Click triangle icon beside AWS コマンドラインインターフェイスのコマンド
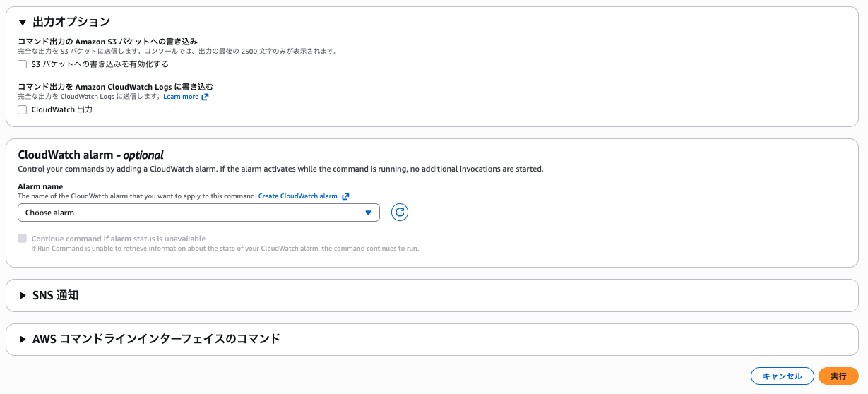 tap(23, 339)
